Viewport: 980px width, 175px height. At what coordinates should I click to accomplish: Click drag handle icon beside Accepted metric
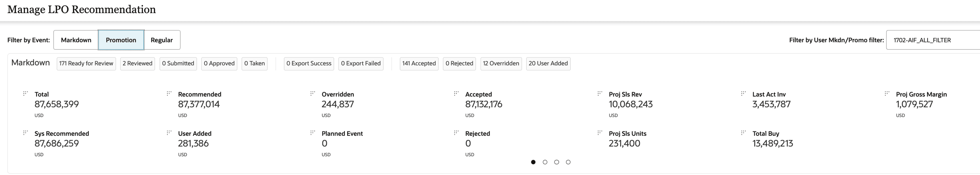coord(456,93)
